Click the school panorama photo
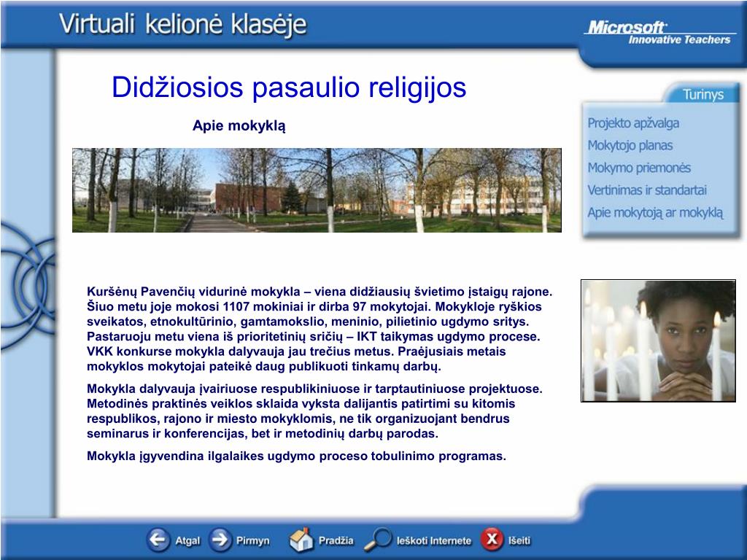 (317, 190)
